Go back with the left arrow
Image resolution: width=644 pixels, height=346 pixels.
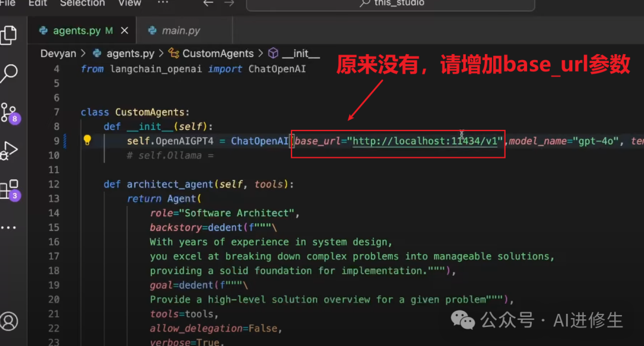208,4
